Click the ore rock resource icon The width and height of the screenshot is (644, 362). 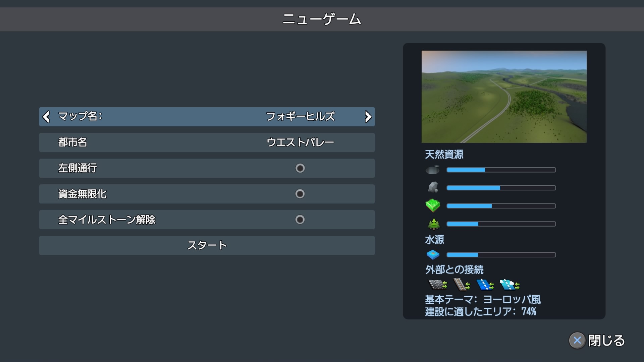(x=433, y=187)
